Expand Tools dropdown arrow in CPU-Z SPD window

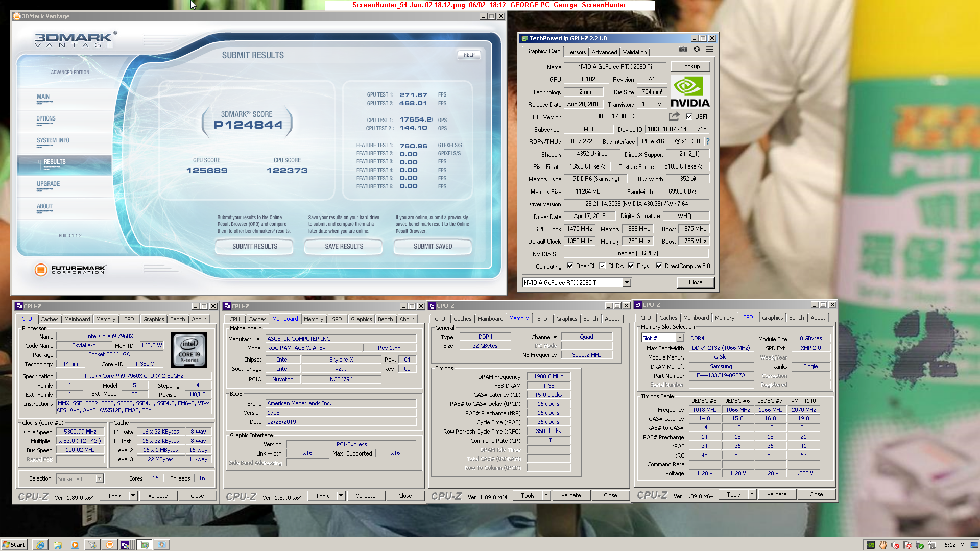point(752,494)
